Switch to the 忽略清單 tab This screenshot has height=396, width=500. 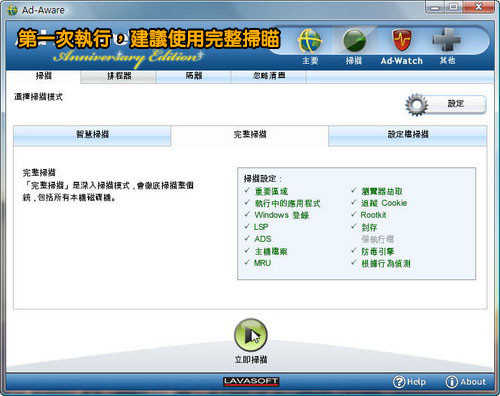coord(269,76)
